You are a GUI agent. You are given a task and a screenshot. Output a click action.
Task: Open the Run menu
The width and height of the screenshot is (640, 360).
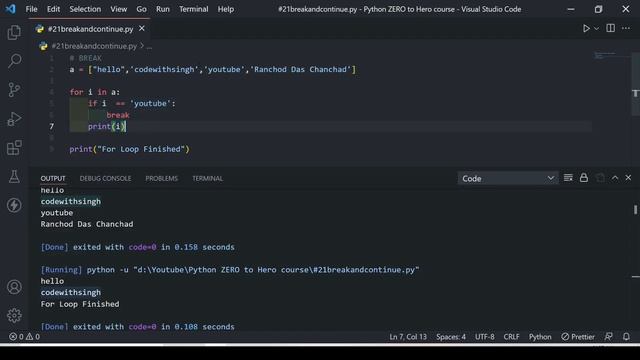click(162, 9)
